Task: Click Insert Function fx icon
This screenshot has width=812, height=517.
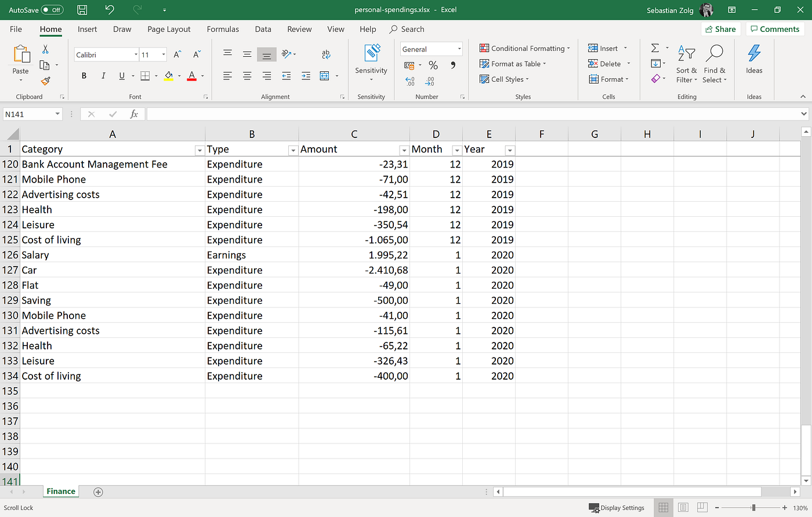Action: 133,114
